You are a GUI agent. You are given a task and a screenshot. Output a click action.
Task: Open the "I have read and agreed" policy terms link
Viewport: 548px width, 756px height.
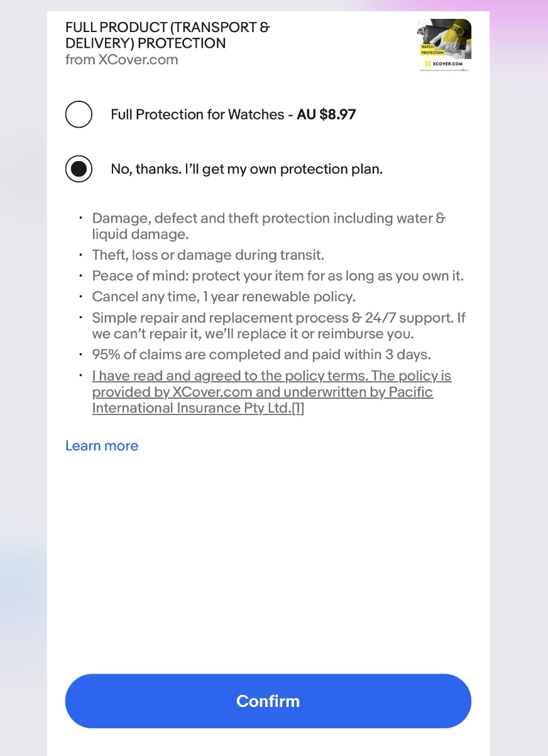pos(271,376)
